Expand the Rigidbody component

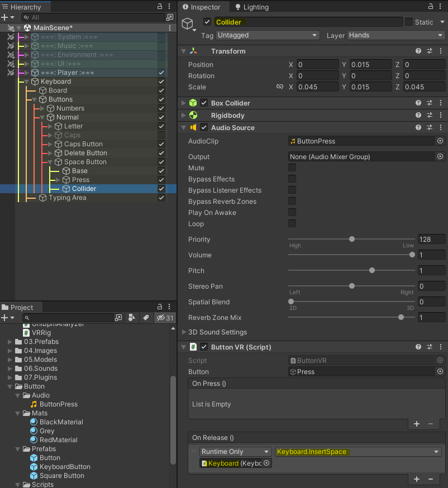[184, 115]
